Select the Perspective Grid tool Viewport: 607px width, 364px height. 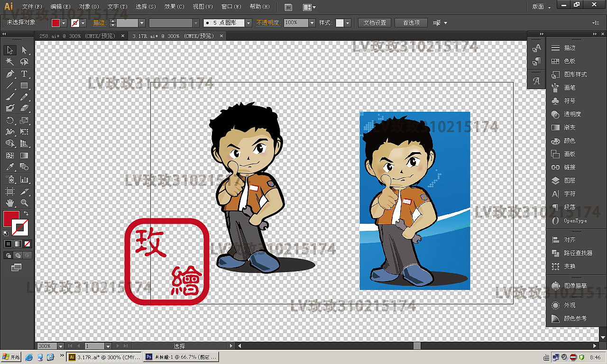pyautogui.click(x=24, y=143)
